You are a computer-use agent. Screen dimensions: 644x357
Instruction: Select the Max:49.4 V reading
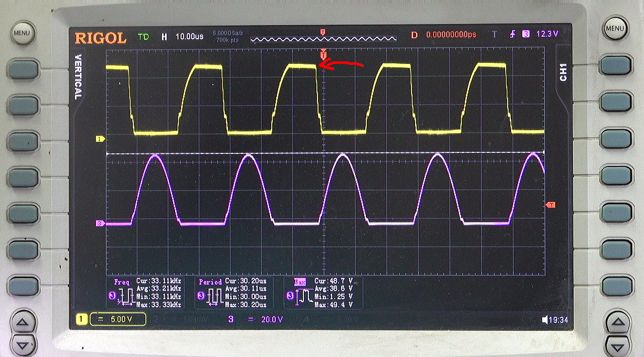pos(334,305)
